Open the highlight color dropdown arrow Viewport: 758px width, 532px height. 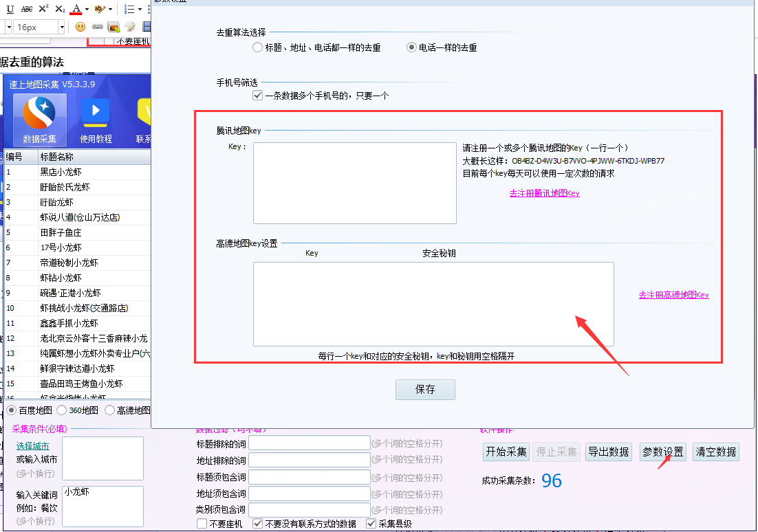[x=110, y=9]
